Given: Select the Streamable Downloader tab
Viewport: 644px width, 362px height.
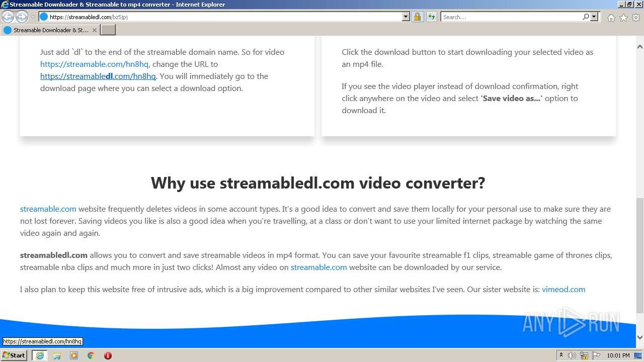Looking at the screenshot, I should pyautogui.click(x=50, y=30).
